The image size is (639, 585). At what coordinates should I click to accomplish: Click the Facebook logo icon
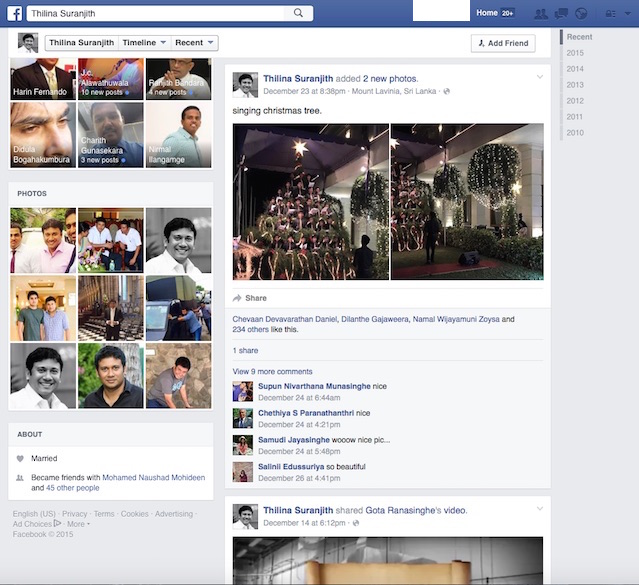click(15, 13)
